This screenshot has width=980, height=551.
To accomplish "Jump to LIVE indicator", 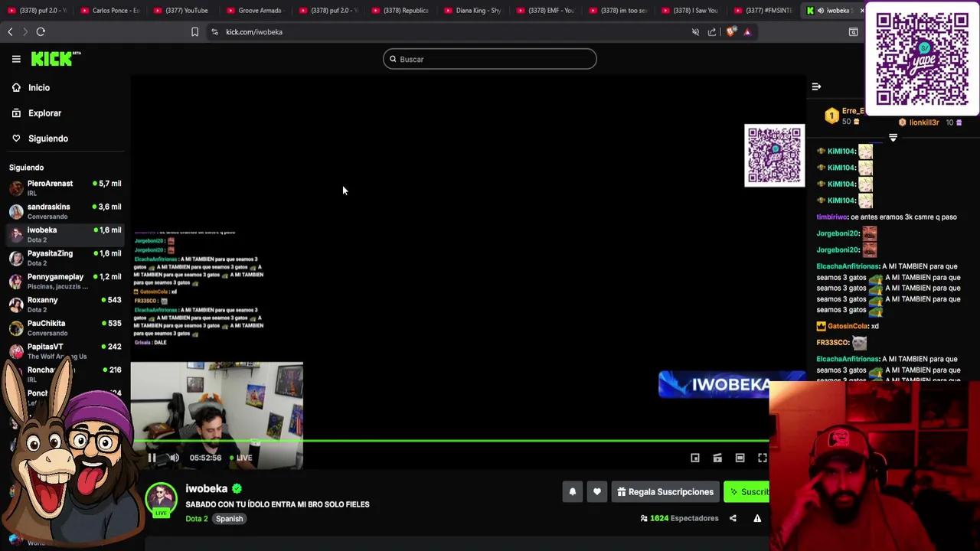I will pyautogui.click(x=240, y=458).
